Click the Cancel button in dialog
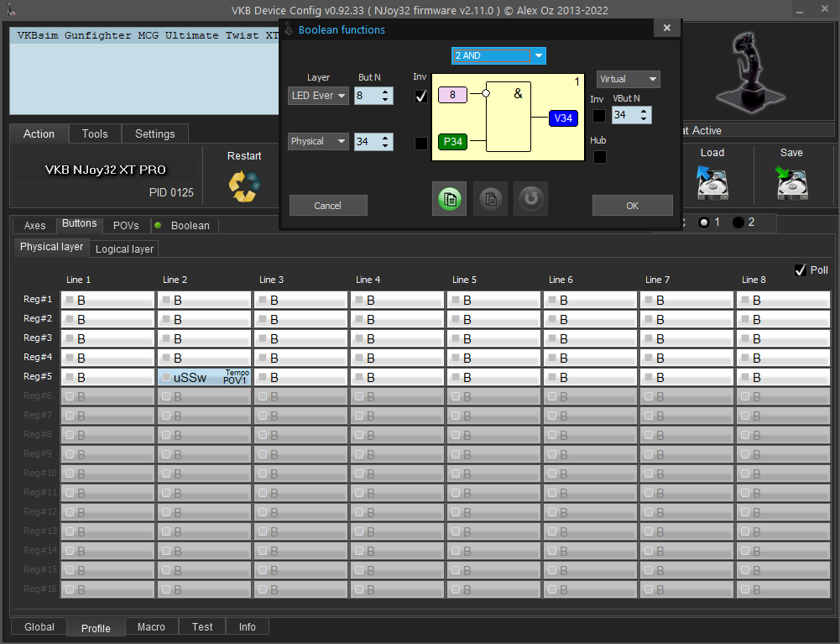The width and height of the screenshot is (840, 644). point(327,206)
